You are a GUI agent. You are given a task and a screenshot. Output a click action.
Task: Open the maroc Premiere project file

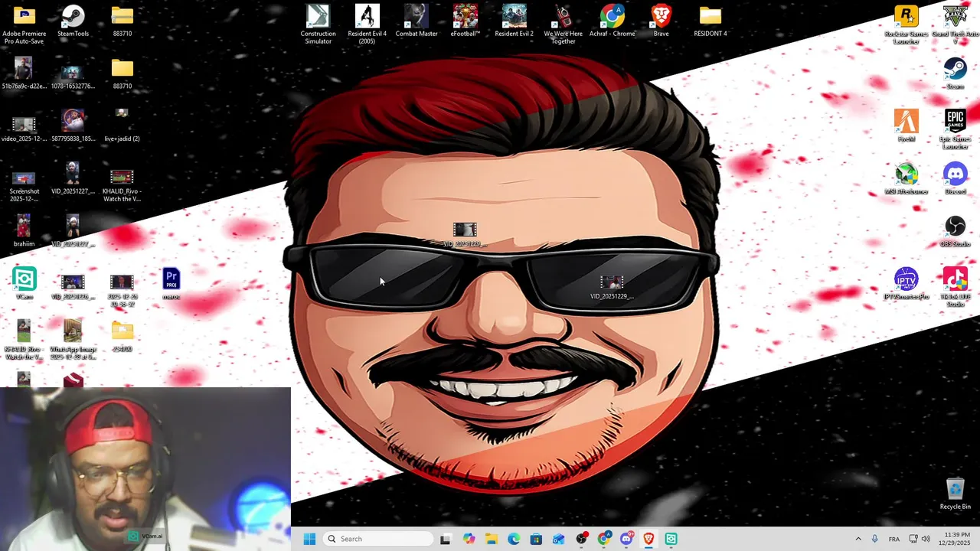click(x=171, y=284)
